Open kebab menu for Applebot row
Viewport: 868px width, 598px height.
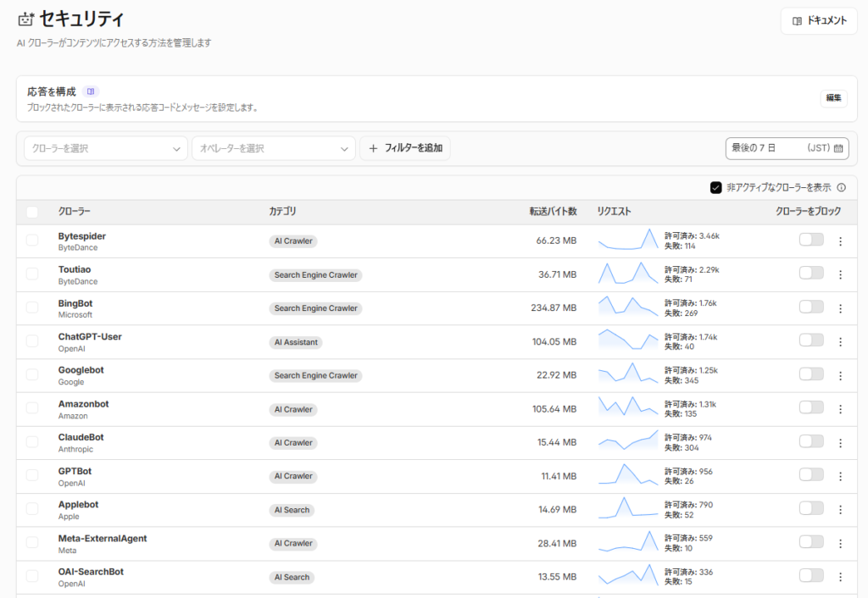[840, 510]
